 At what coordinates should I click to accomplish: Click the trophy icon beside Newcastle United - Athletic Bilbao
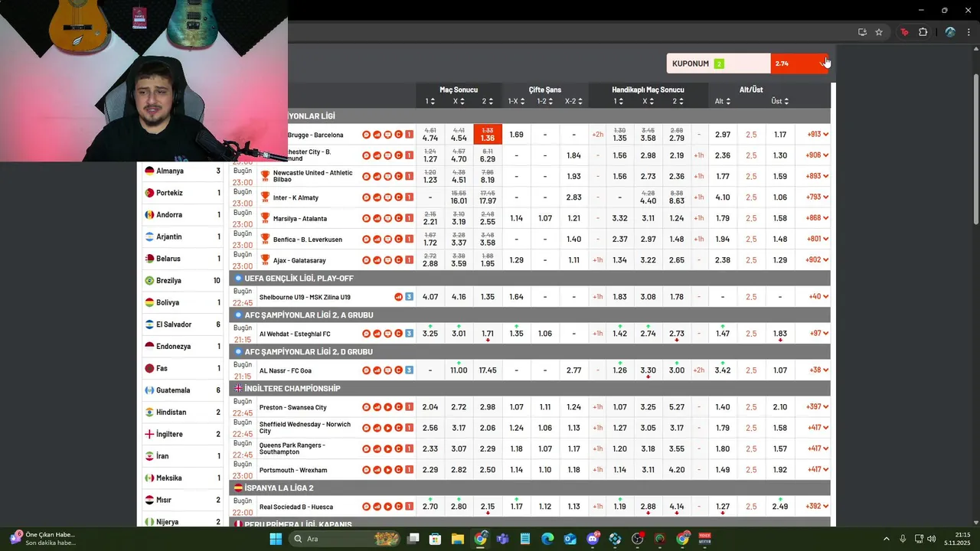click(x=266, y=176)
